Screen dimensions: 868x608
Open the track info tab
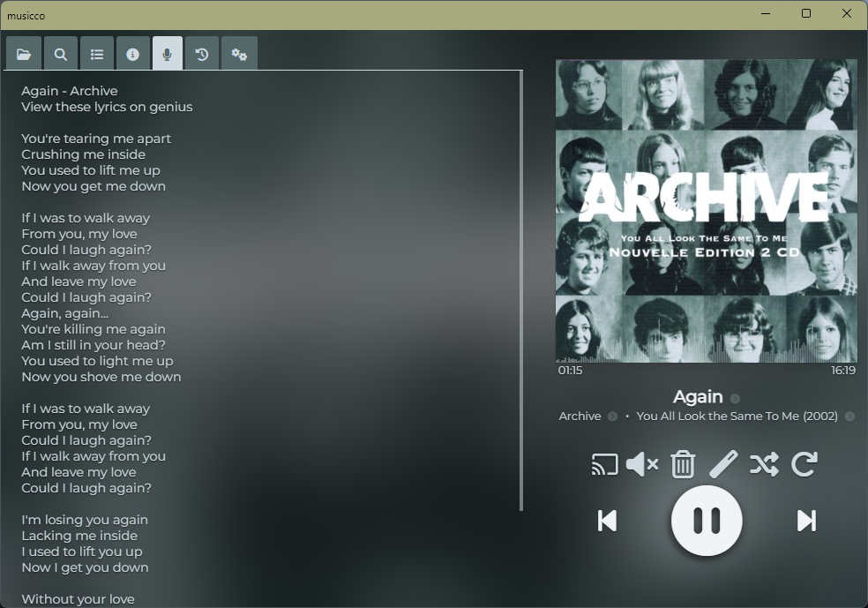tap(133, 54)
